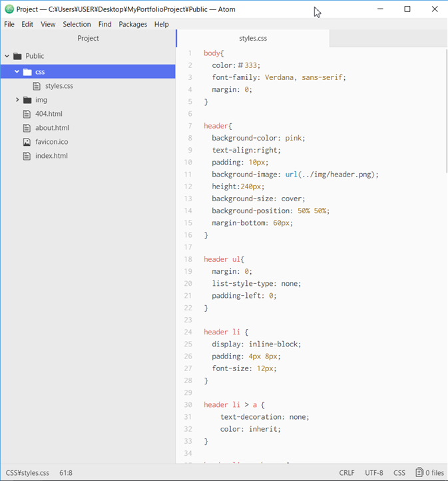
Task: Click the Public folder icon
Action: click(17, 56)
